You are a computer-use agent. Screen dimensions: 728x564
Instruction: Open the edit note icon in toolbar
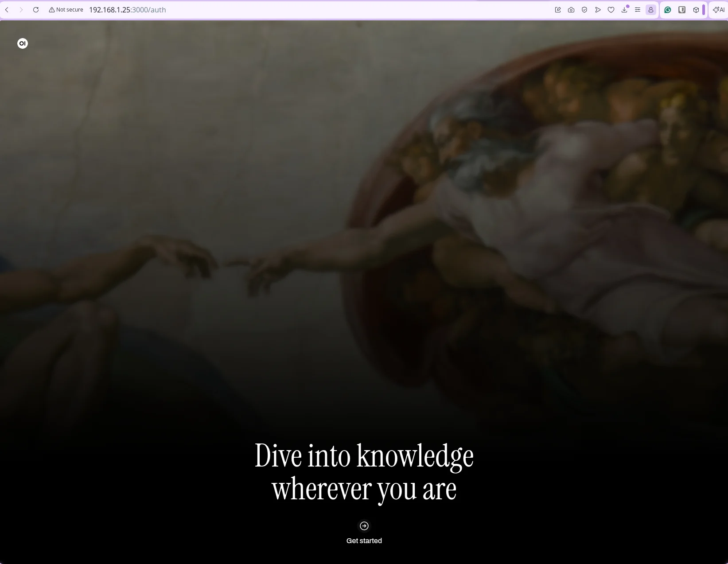pos(558,10)
